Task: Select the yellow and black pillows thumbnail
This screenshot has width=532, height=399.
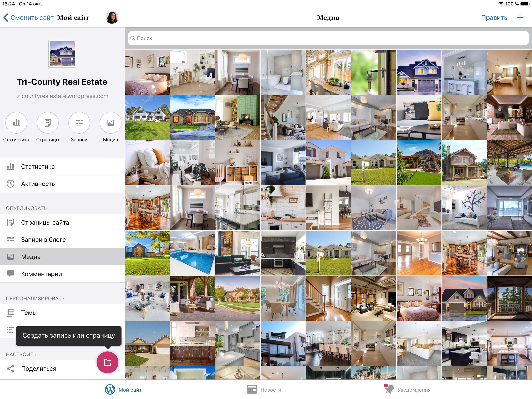Action: [x=419, y=117]
